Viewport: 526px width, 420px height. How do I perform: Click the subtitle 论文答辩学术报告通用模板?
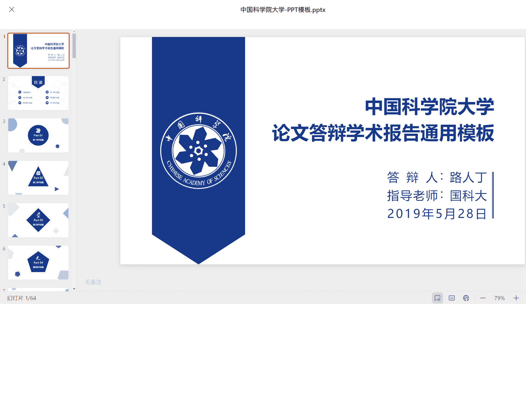tap(383, 133)
